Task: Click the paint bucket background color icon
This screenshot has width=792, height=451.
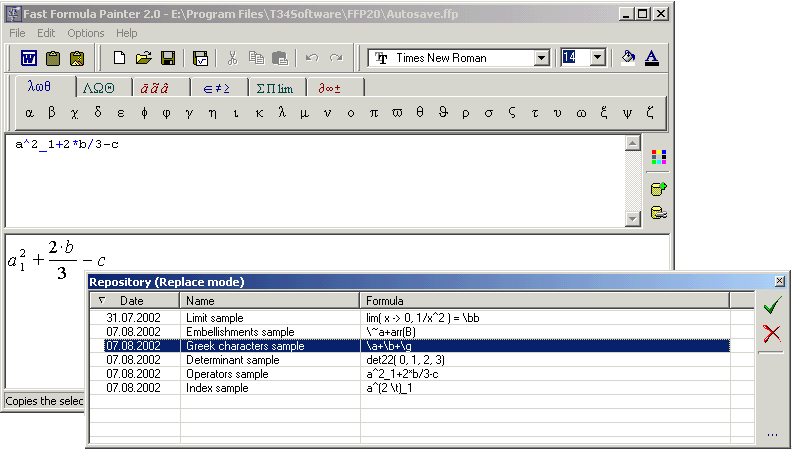Action: point(628,58)
